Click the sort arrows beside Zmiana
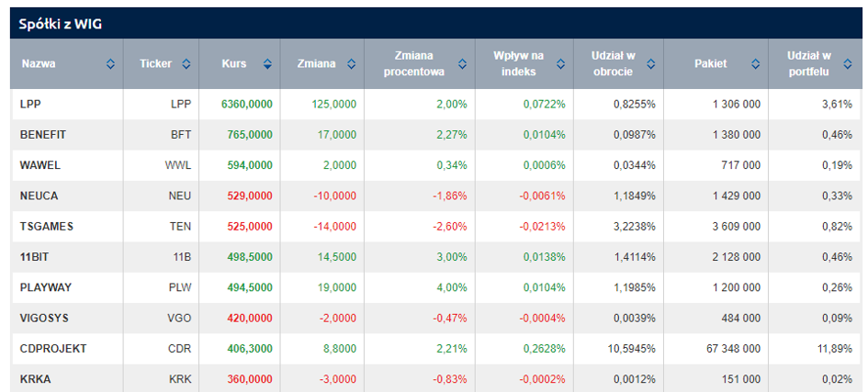 (351, 64)
